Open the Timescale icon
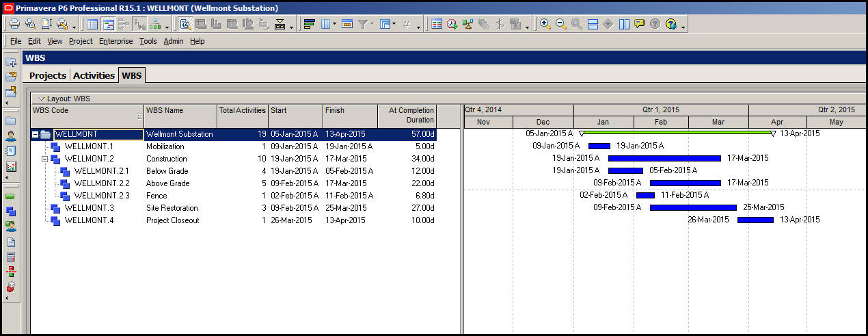 coord(347,24)
